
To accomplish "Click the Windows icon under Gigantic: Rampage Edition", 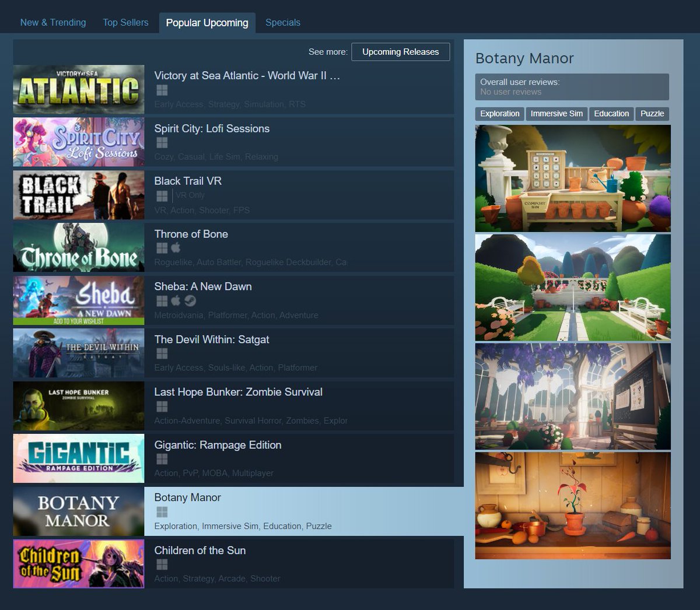I will [x=162, y=459].
